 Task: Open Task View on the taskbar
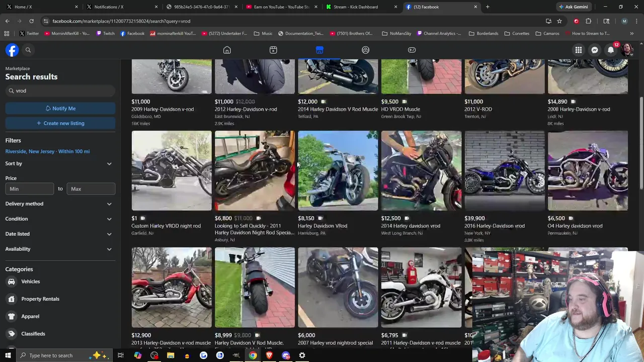121,355
